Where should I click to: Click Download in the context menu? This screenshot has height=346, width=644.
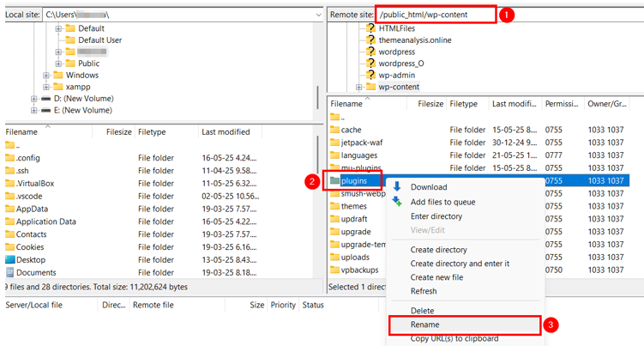429,187
